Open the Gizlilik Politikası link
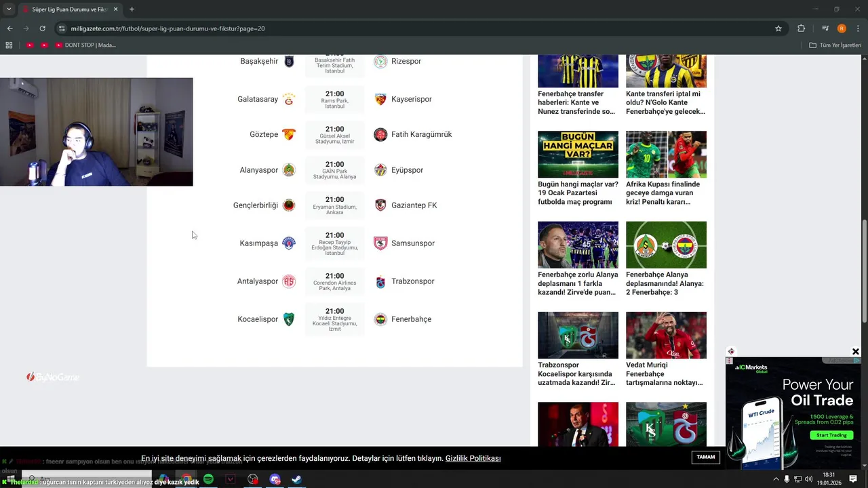This screenshot has height=488, width=868. (473, 458)
